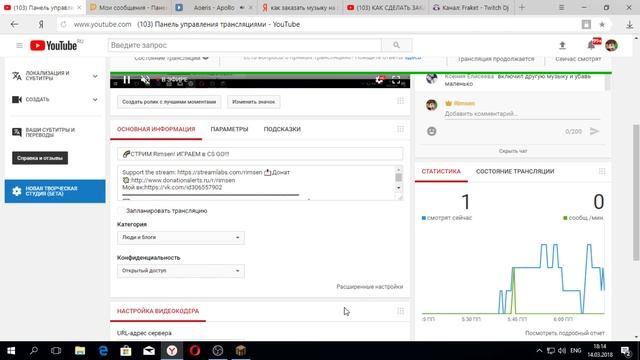Click Скрыть чат link
Viewport: 640px width, 360px height.
point(513,151)
